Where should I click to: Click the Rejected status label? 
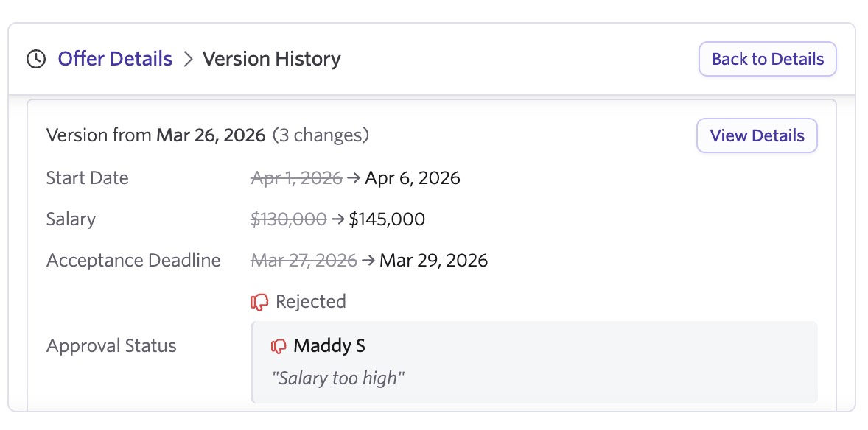click(310, 302)
